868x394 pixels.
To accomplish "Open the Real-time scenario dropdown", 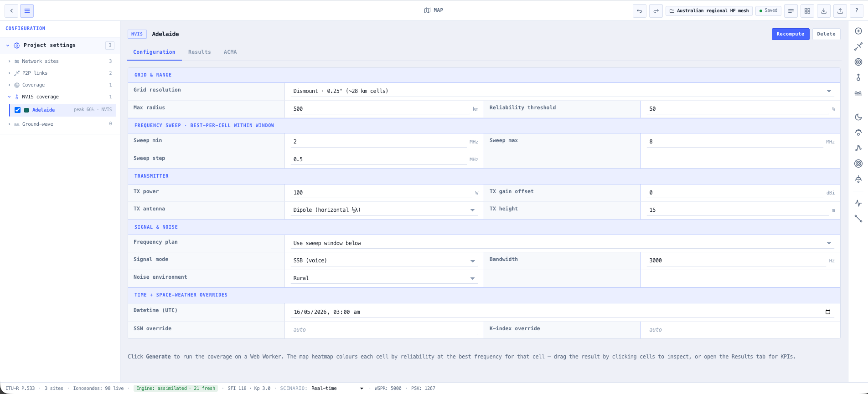I will (337, 389).
